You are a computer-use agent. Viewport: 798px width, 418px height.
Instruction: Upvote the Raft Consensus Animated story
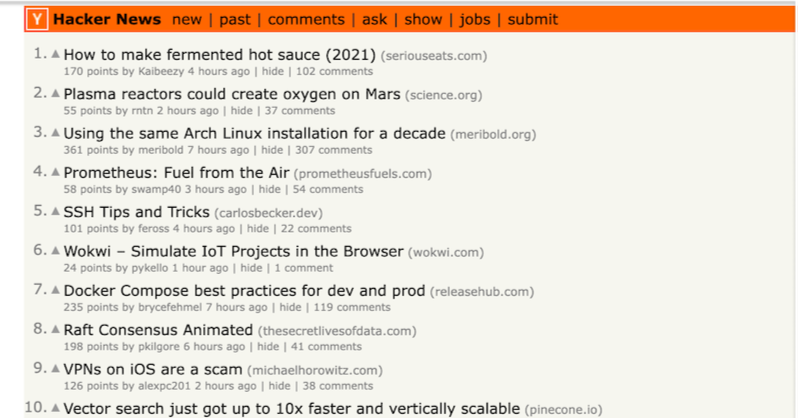tap(55, 330)
